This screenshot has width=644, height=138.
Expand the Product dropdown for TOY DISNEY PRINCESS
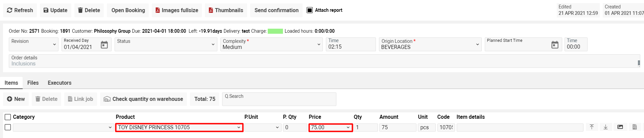[239, 128]
